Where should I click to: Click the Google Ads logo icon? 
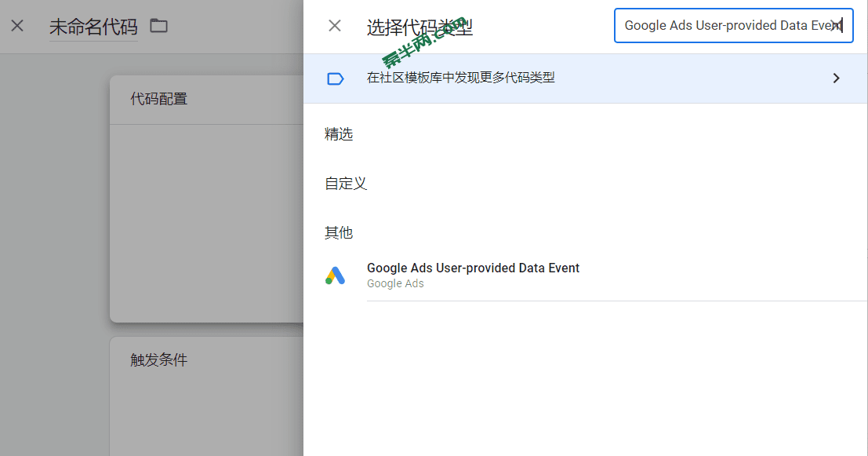coord(335,275)
